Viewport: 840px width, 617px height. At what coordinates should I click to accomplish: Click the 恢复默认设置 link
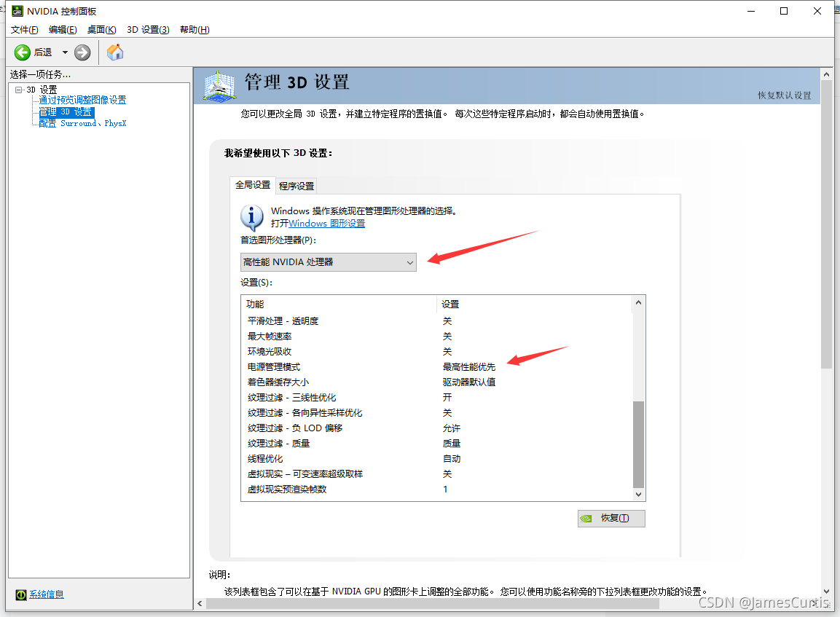(785, 95)
